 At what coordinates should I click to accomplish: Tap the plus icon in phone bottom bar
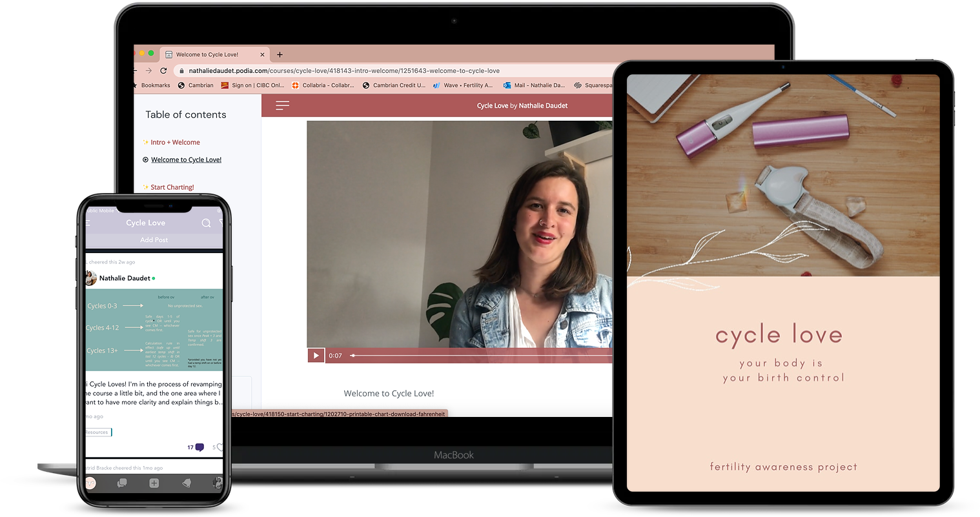coord(154,483)
